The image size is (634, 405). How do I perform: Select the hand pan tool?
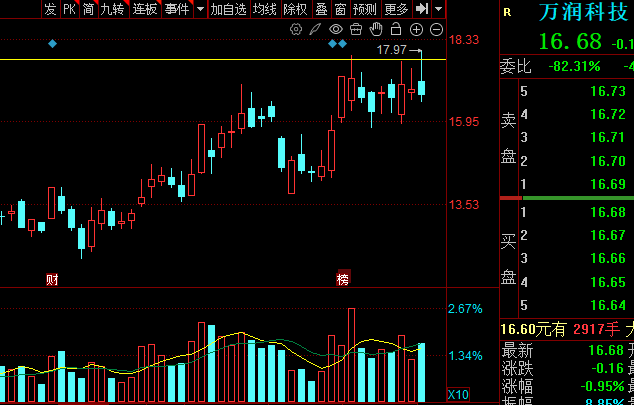coord(376,29)
